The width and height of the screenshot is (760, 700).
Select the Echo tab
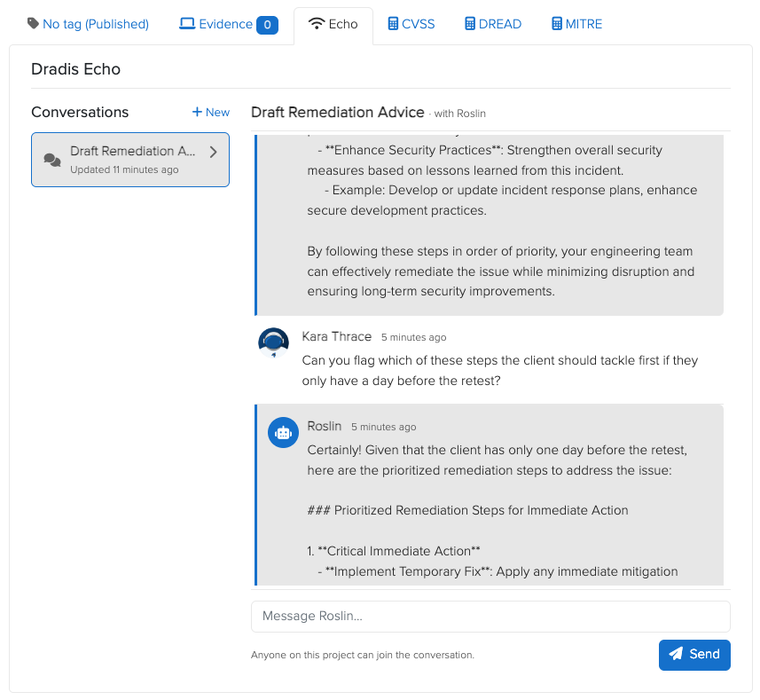click(x=333, y=25)
